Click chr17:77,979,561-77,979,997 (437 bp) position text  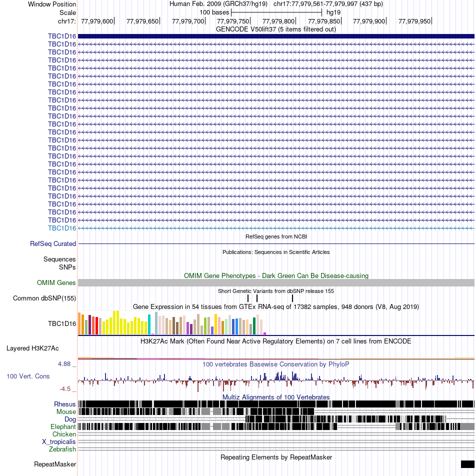point(328,4)
